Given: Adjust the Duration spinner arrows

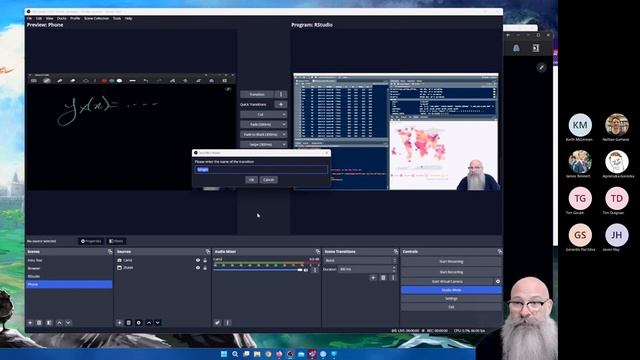Looking at the screenshot, I should coord(394,269).
